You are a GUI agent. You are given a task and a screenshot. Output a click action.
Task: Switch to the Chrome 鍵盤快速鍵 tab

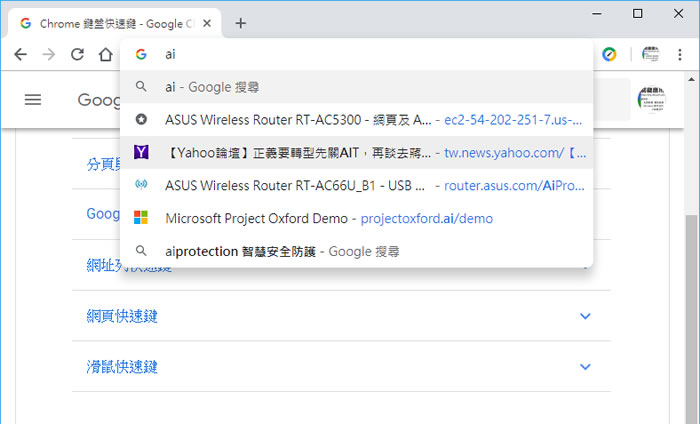pyautogui.click(x=110, y=23)
